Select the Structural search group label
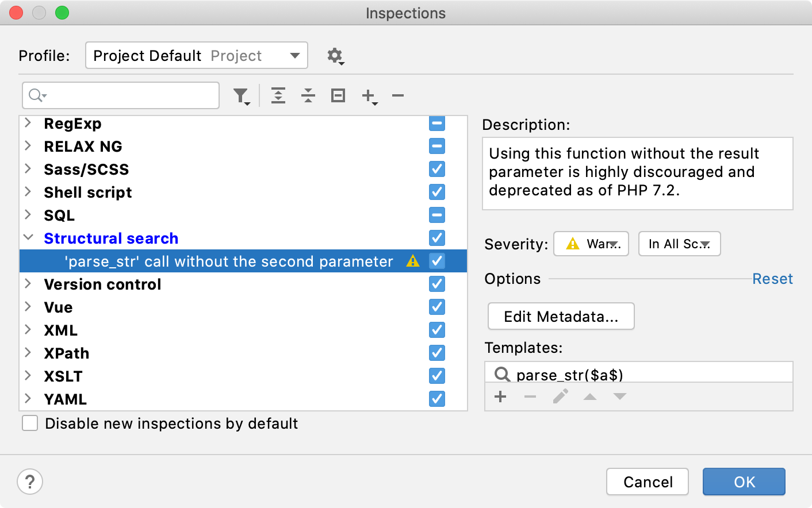Image resolution: width=812 pixels, height=508 pixels. pyautogui.click(x=111, y=238)
